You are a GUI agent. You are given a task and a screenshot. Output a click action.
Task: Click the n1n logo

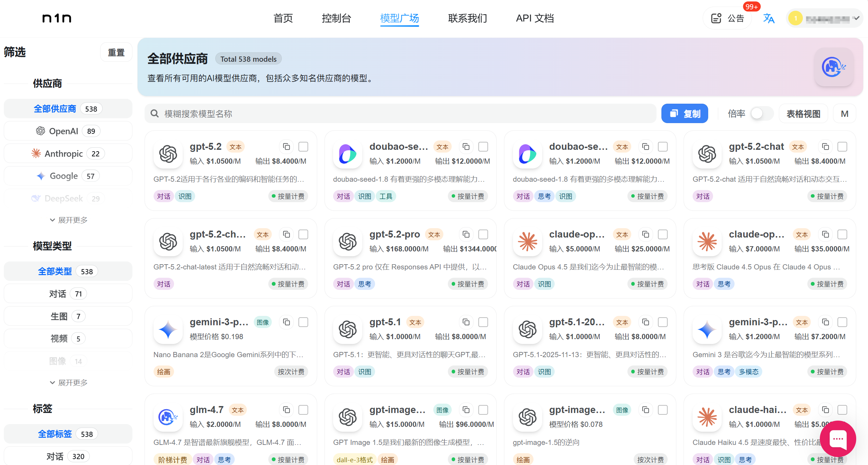click(57, 18)
